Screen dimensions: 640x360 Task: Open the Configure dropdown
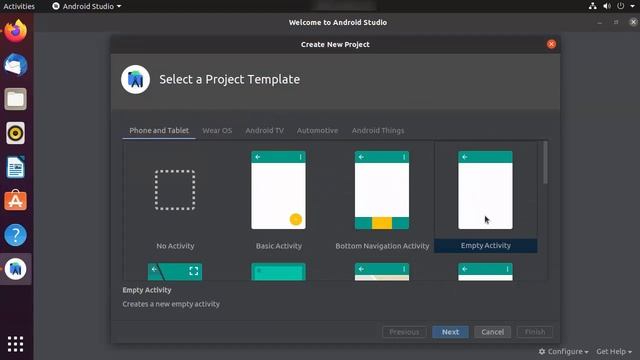[564, 351]
